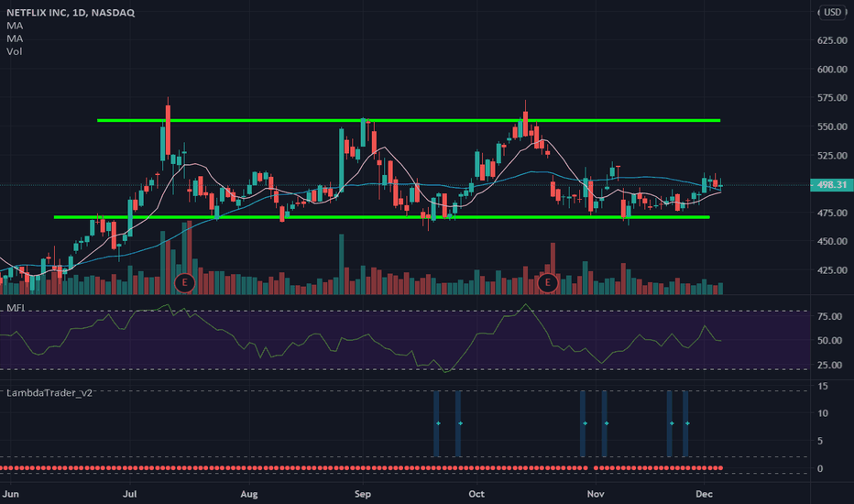854x504 pixels.
Task: Click the Jul label on time axis
Action: pyautogui.click(x=129, y=494)
